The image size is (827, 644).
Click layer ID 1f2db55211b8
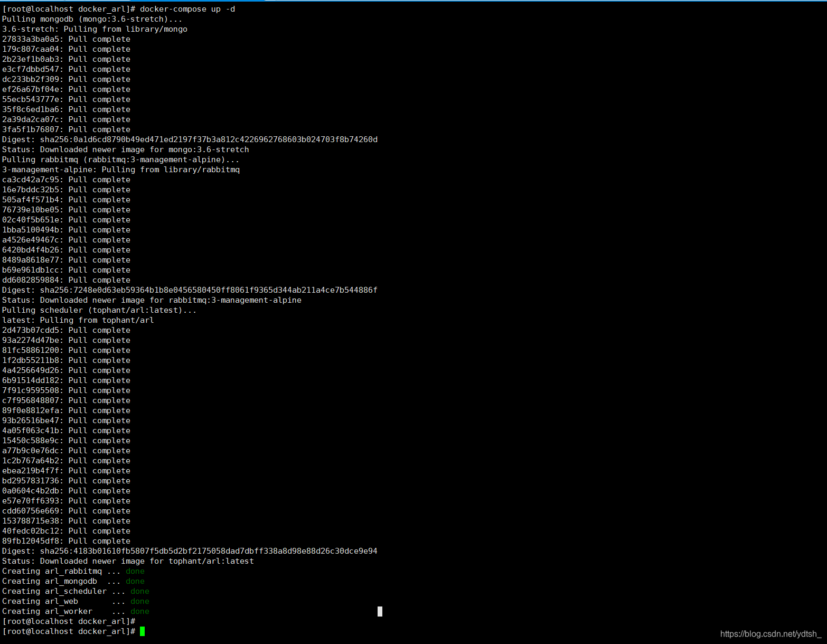(31, 360)
